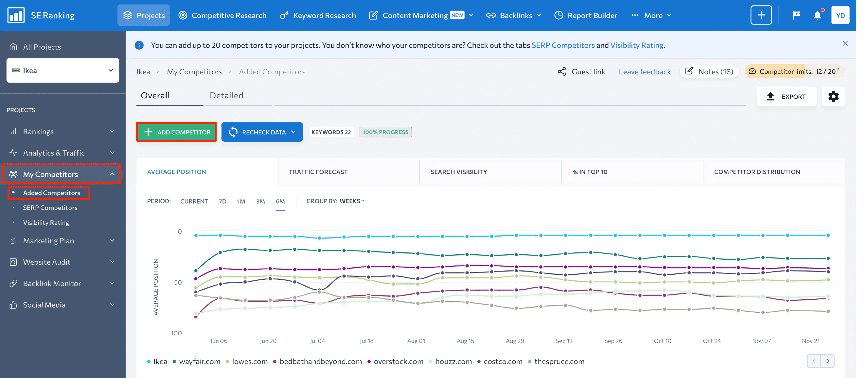
Task: Expand Analytics & Traffic sidebar section
Action: pos(63,153)
